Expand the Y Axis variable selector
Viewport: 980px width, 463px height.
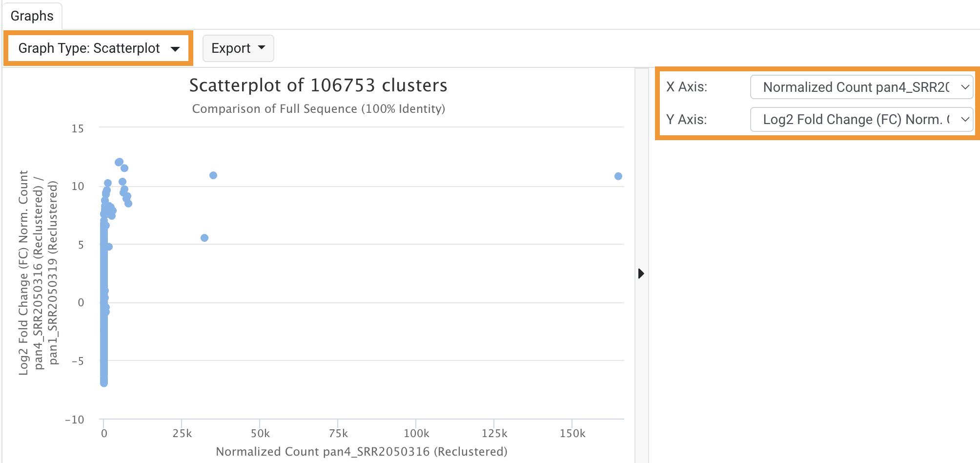861,120
